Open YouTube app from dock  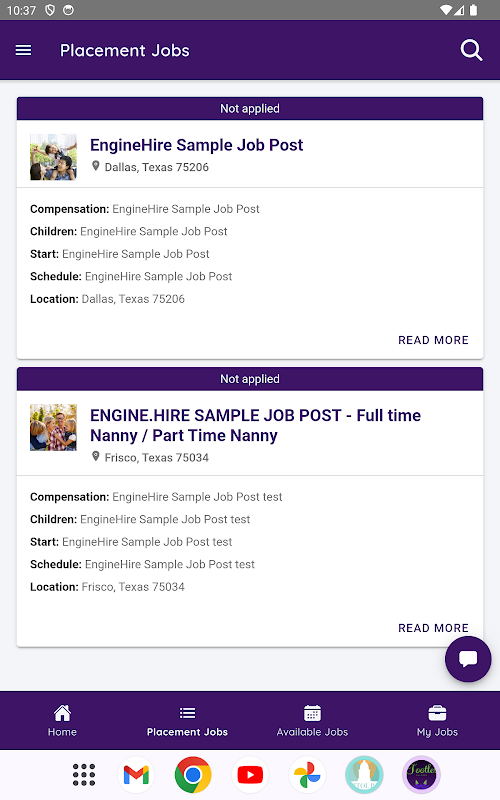[x=250, y=774]
